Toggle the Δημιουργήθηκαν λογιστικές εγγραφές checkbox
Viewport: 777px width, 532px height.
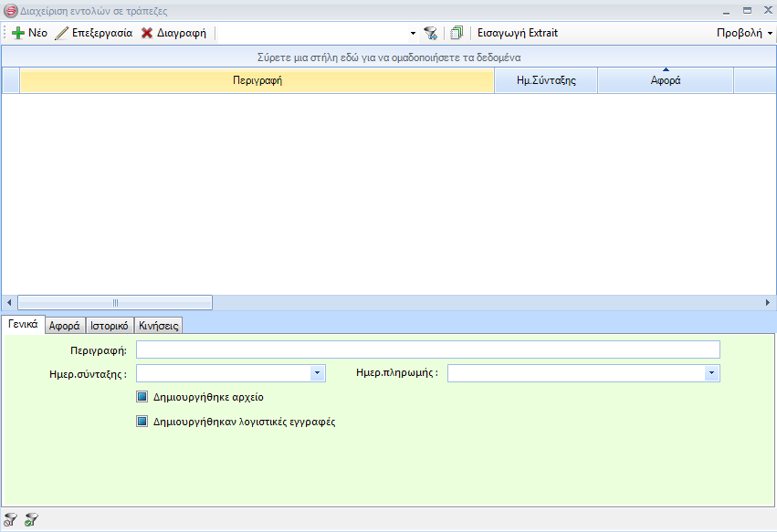[142, 422]
